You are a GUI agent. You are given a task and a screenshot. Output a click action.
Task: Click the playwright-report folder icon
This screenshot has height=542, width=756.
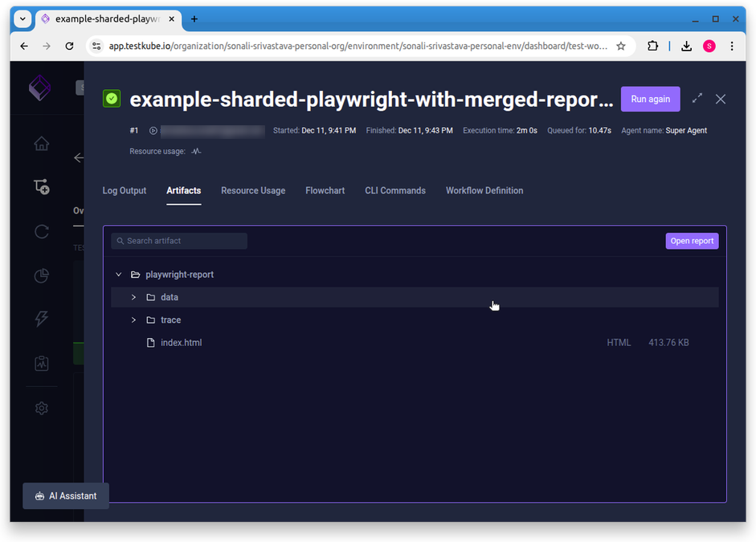pos(136,275)
